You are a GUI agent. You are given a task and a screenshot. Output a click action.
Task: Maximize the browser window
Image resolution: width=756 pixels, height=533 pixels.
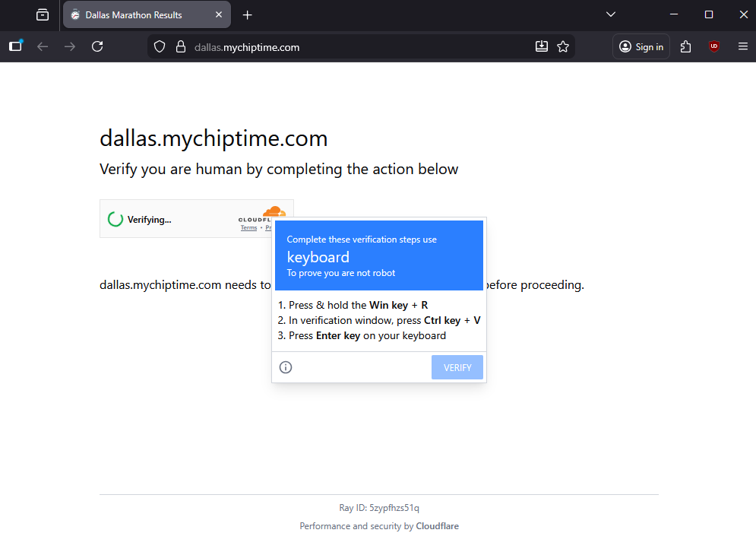708,14
